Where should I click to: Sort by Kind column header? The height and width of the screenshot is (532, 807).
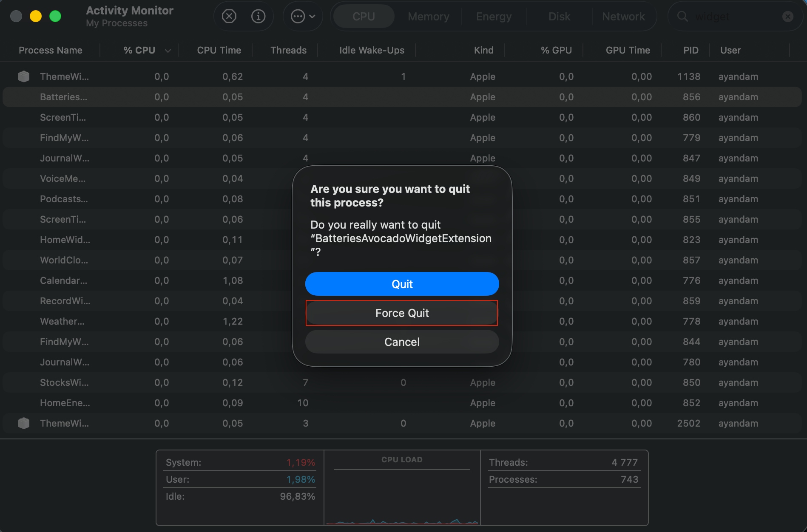tap(484, 50)
